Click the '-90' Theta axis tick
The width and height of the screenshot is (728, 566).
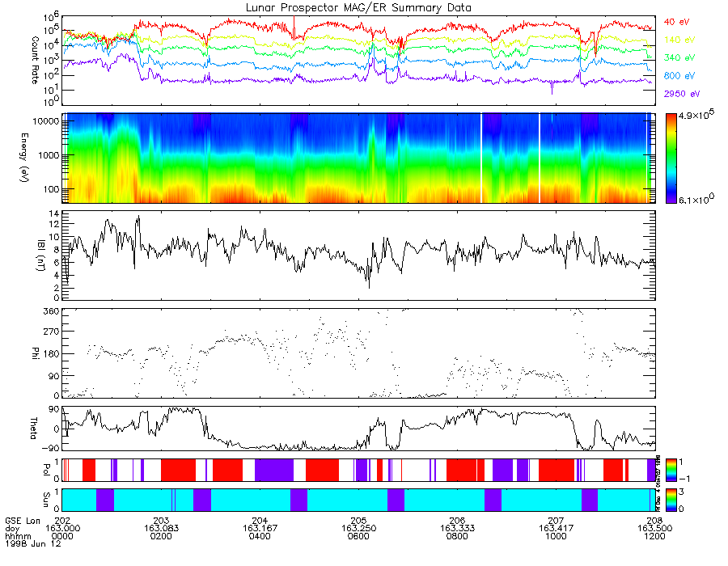click(x=52, y=448)
